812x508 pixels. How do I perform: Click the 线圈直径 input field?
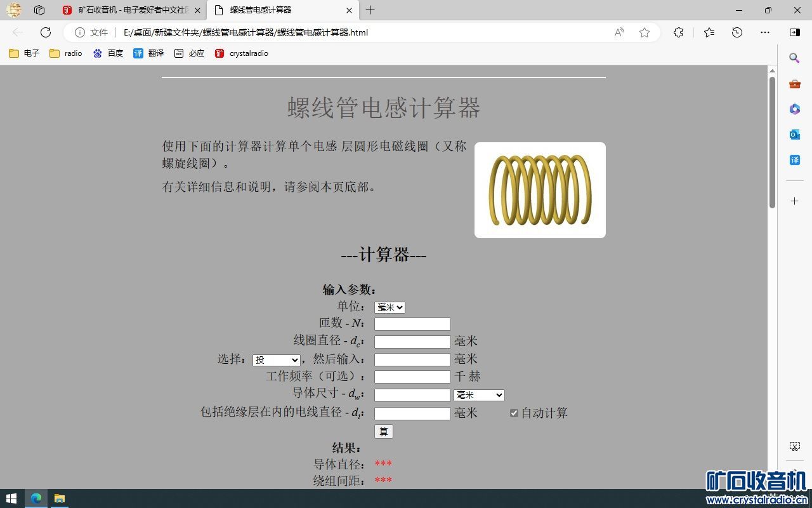412,342
